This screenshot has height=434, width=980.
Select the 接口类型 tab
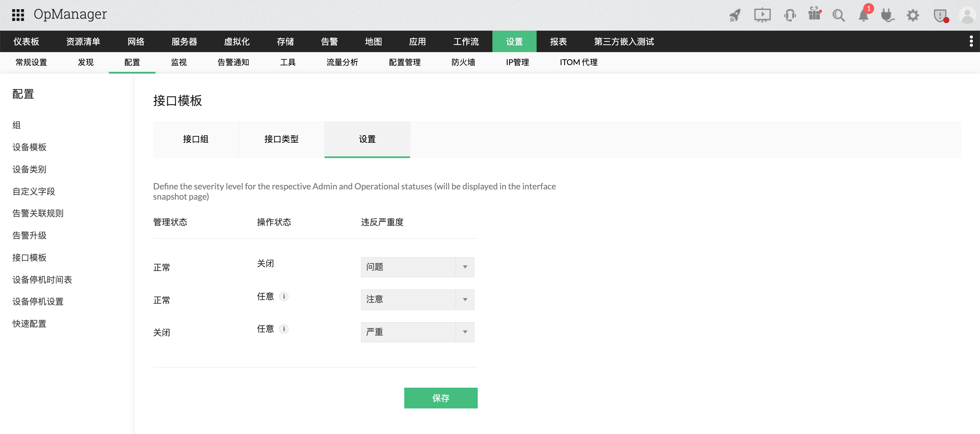coord(281,139)
